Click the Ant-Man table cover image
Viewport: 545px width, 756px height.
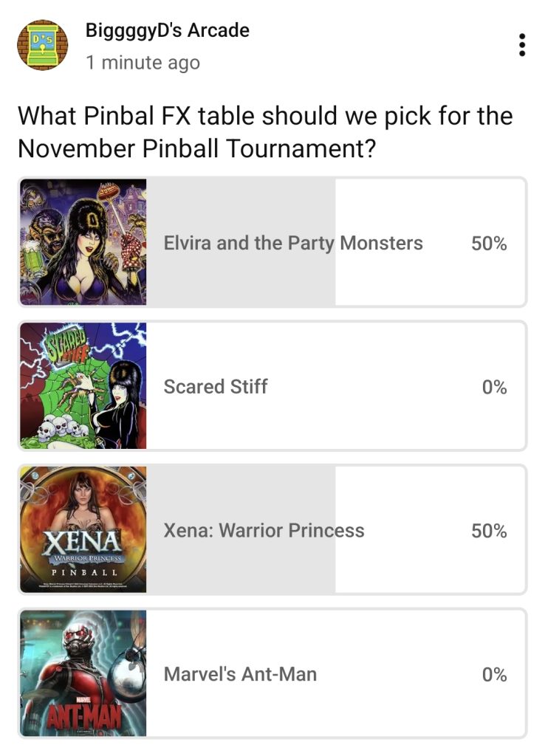[x=83, y=673]
